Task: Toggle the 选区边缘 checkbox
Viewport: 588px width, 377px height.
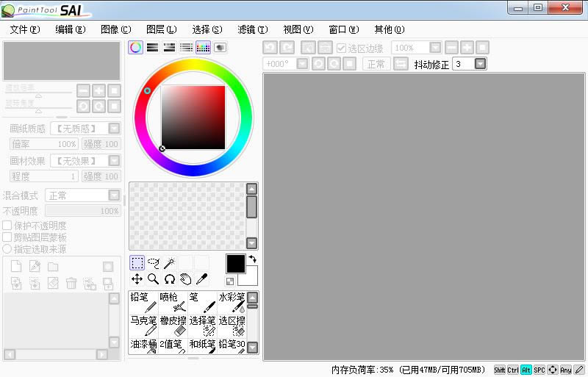Action: click(x=341, y=48)
